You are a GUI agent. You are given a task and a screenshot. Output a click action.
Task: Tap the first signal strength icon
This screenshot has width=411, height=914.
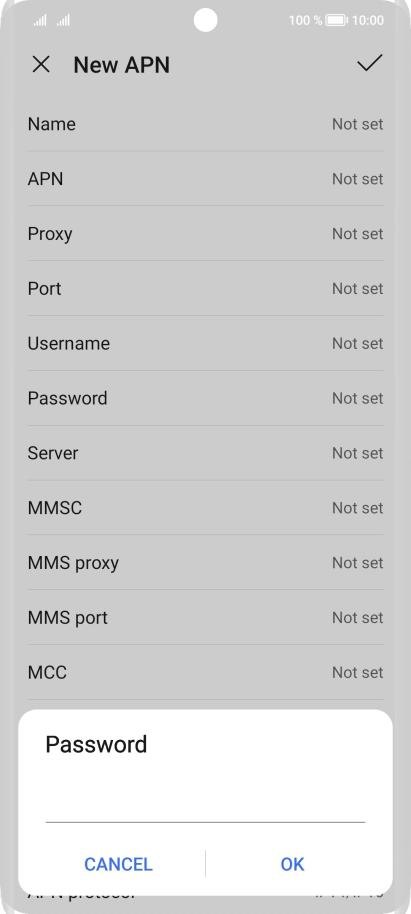[x=40, y=21]
